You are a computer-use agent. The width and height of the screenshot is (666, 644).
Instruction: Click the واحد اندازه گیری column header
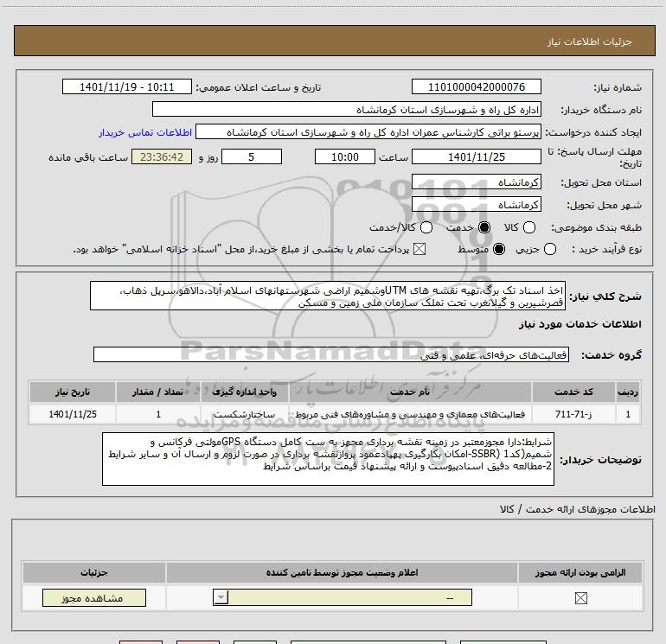pos(244,392)
